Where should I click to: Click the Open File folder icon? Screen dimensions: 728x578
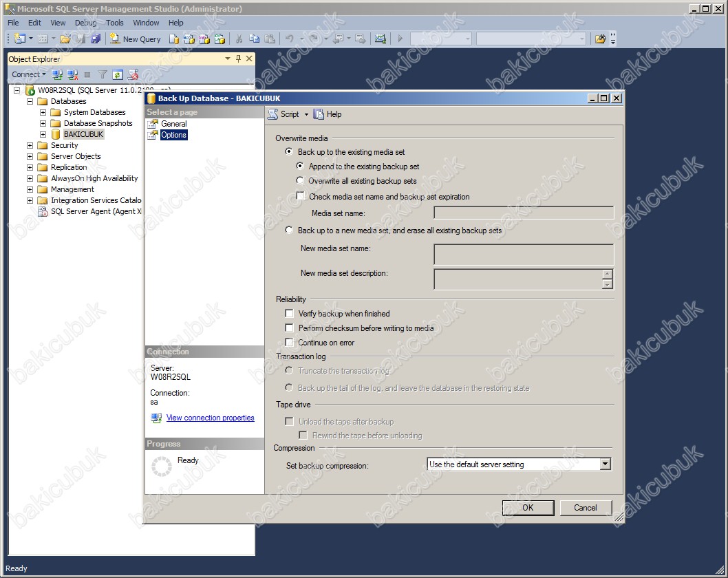click(x=65, y=39)
